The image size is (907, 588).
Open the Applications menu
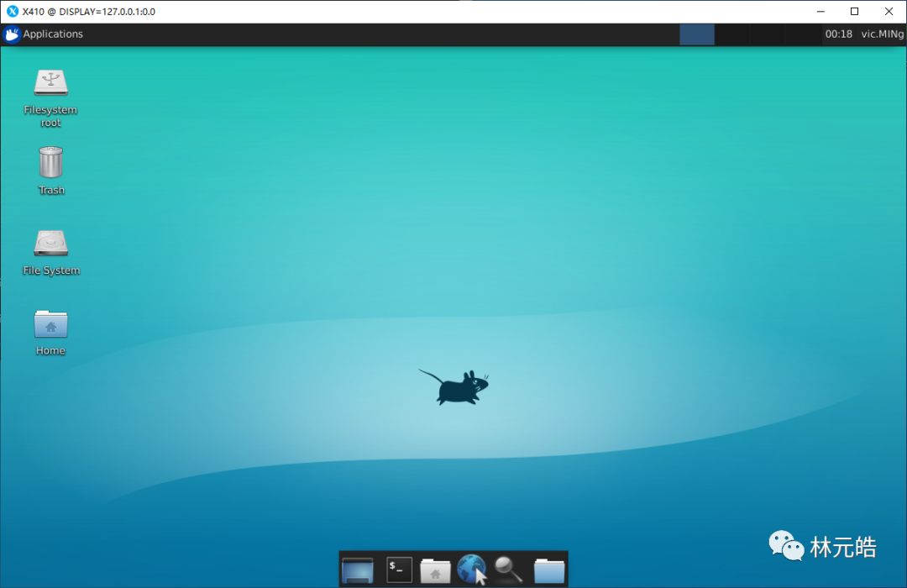tap(44, 34)
